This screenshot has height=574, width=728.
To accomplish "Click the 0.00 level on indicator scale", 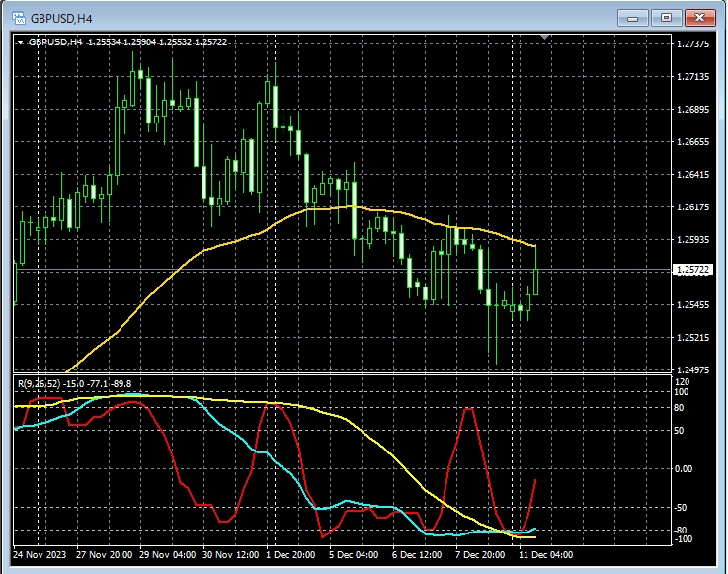I will coord(684,469).
